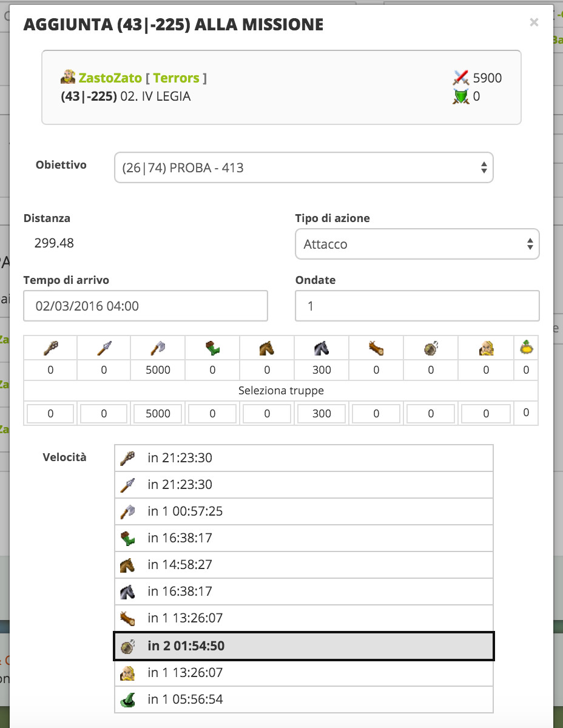Click the crossed swords attack icon

point(461,78)
